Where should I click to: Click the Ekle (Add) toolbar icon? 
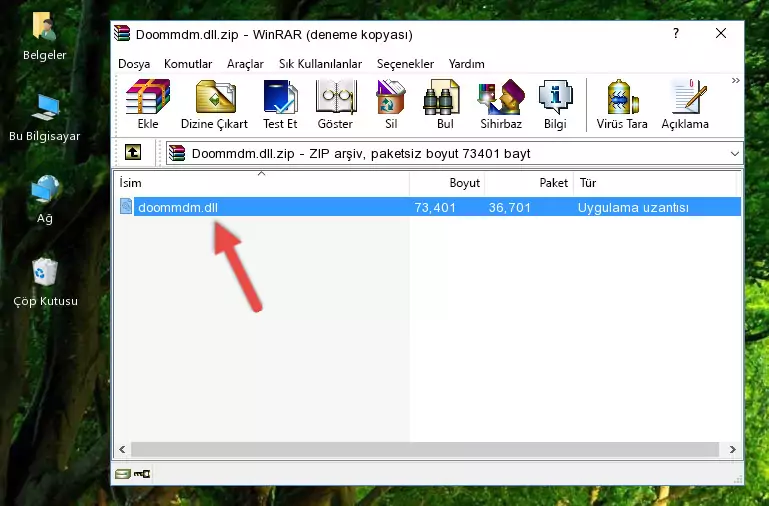(148, 97)
